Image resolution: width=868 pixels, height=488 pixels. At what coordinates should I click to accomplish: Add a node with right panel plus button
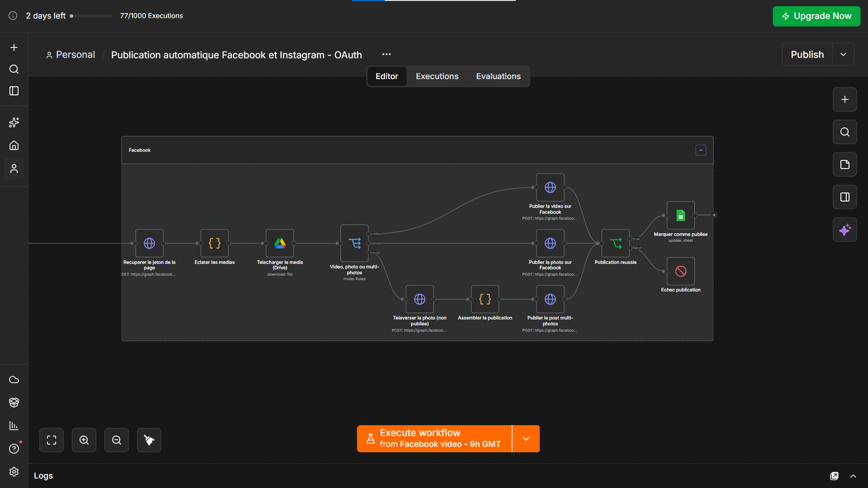click(x=845, y=100)
